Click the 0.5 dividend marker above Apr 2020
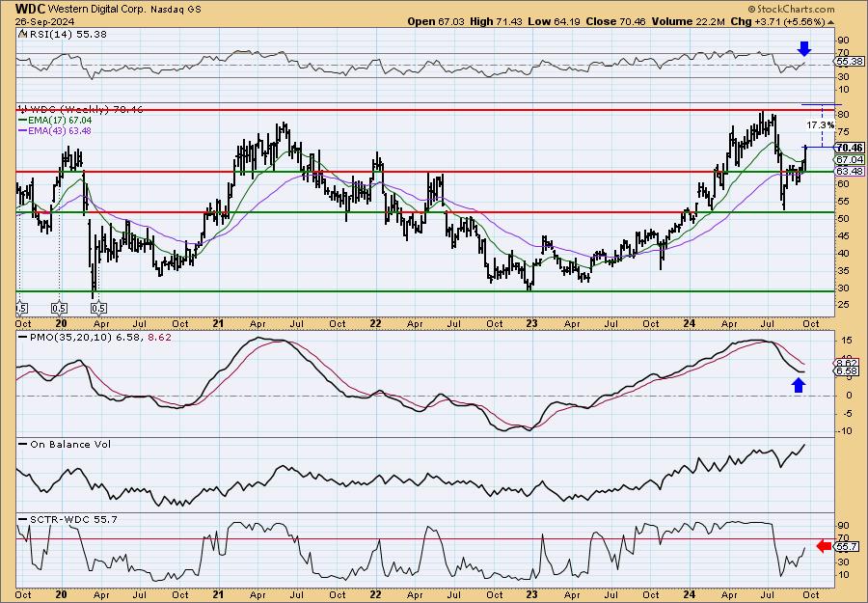868x603 pixels. point(98,308)
